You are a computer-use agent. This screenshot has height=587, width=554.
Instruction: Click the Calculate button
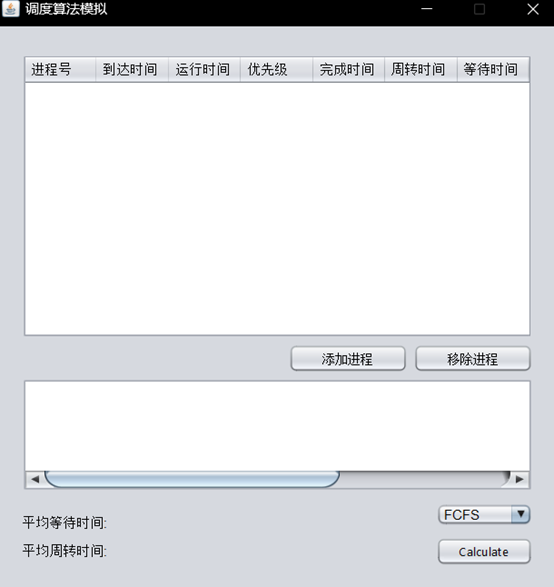pyautogui.click(x=484, y=551)
